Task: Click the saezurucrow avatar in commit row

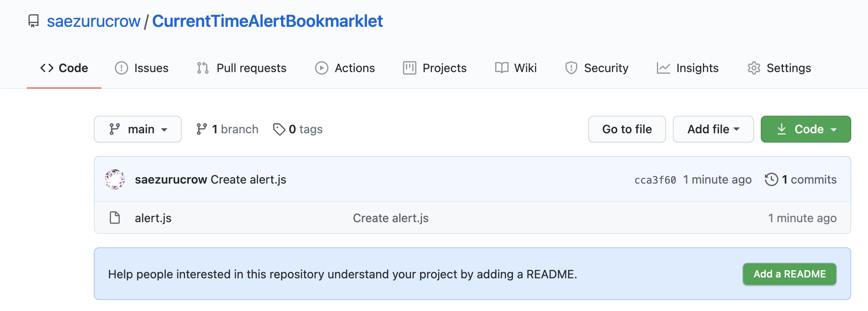Action: pyautogui.click(x=115, y=179)
